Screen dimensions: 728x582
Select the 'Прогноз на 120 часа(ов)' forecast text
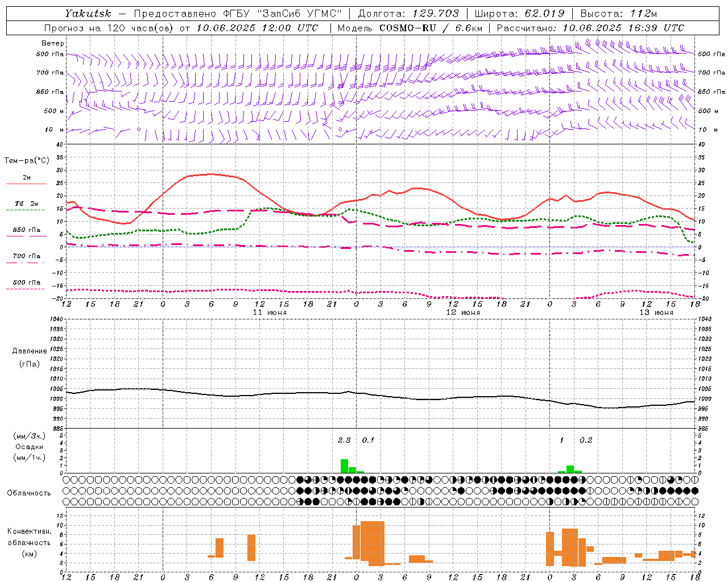click(x=109, y=28)
